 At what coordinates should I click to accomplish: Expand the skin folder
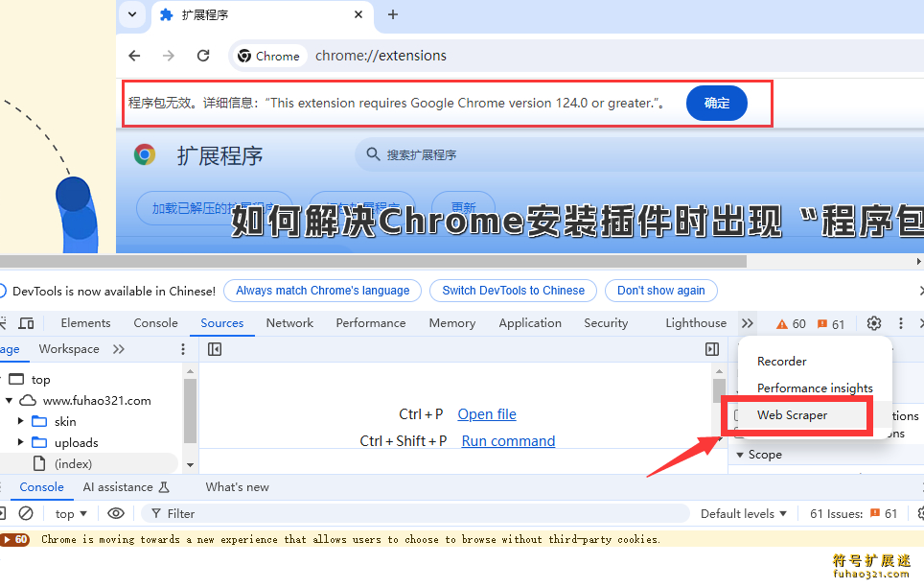[21, 421]
